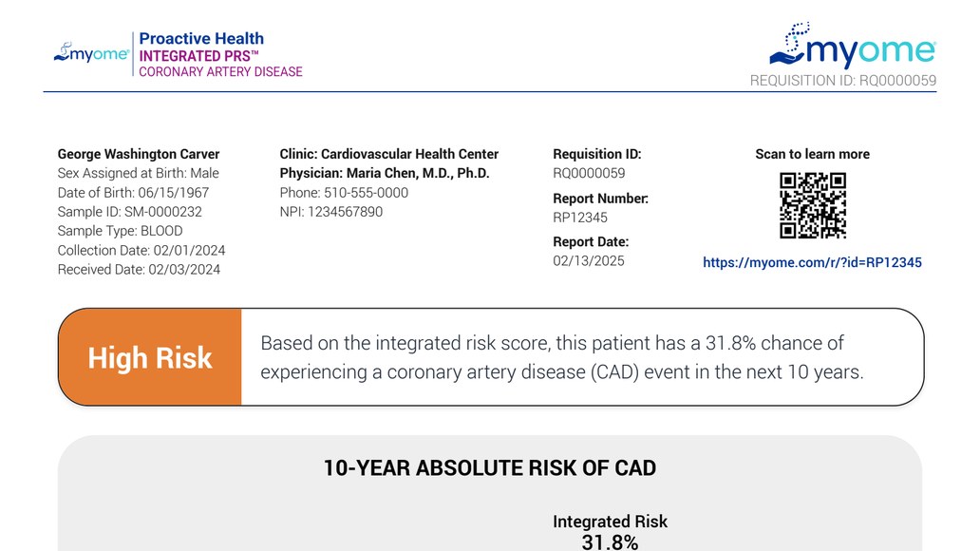The image size is (980, 551).
Task: Click the header REQUISITION ID: RQ0000059 text
Action: [842, 81]
